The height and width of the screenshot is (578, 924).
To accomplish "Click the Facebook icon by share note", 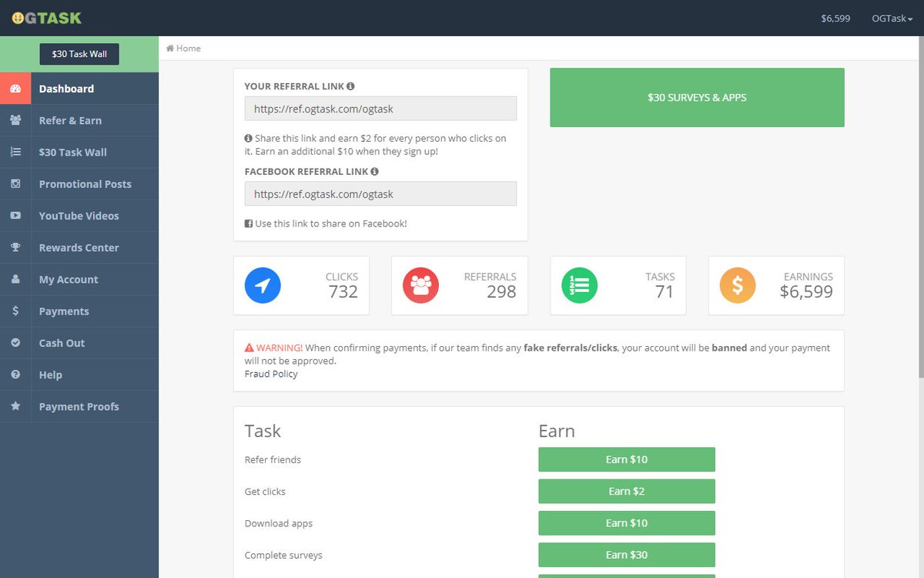I will tap(249, 223).
